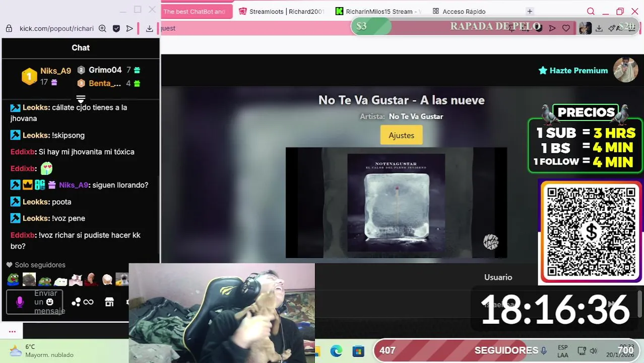Open Microsoft Edge from the taskbar
Viewport: 644px width, 363px height.
[336, 351]
